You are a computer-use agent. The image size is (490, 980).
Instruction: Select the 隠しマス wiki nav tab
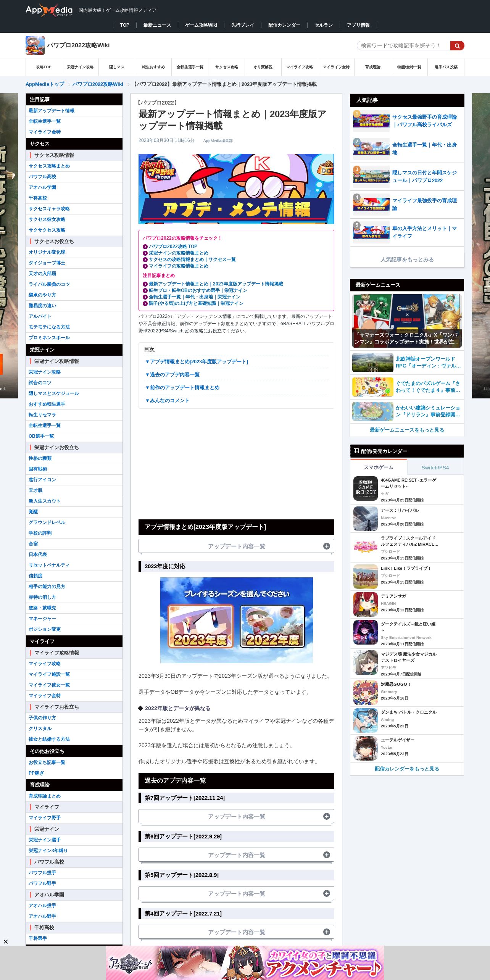click(x=117, y=67)
